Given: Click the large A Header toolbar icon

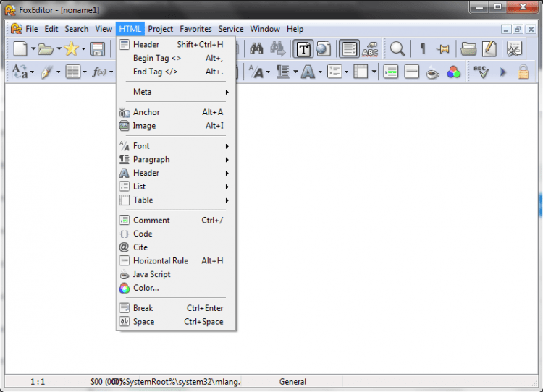Looking at the screenshot, I should pyautogui.click(x=308, y=72).
